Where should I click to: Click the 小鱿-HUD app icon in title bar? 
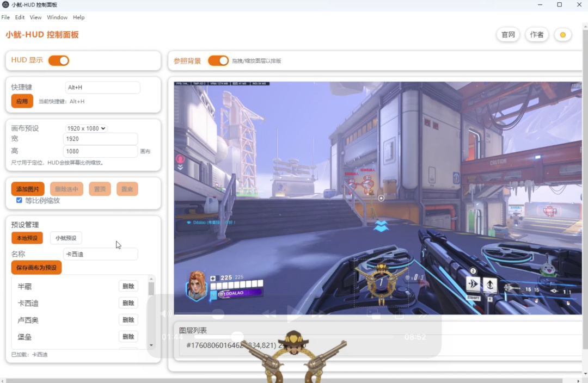pyautogui.click(x=5, y=5)
